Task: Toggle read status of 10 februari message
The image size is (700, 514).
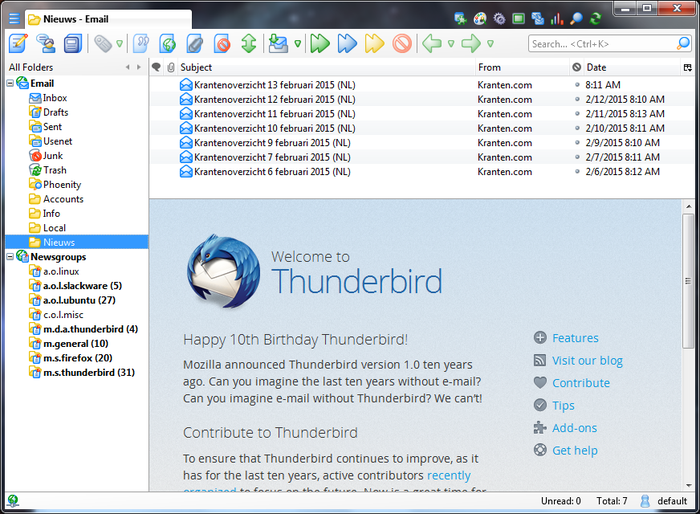Action: click(577, 128)
